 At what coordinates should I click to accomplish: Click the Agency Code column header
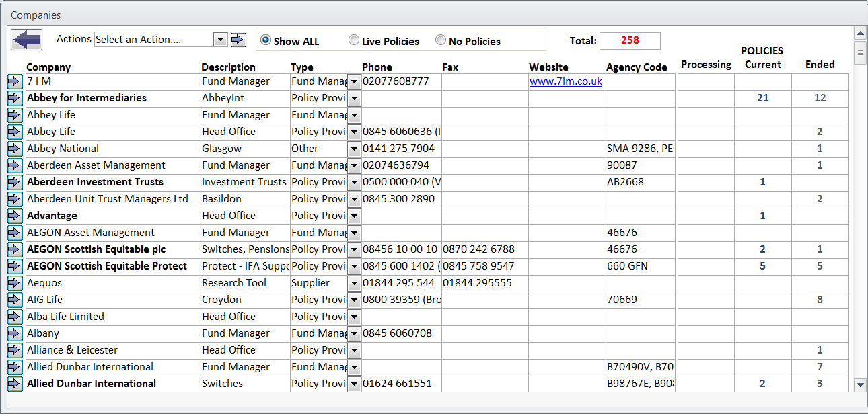tap(637, 67)
